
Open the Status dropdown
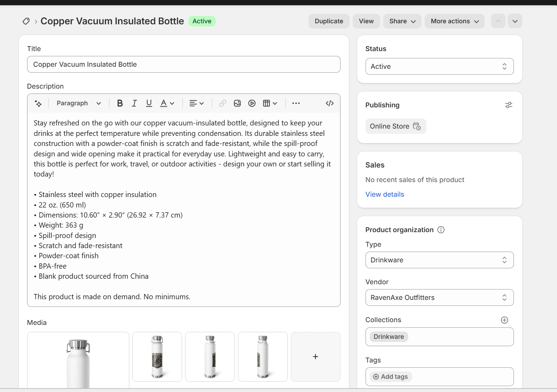tap(440, 66)
